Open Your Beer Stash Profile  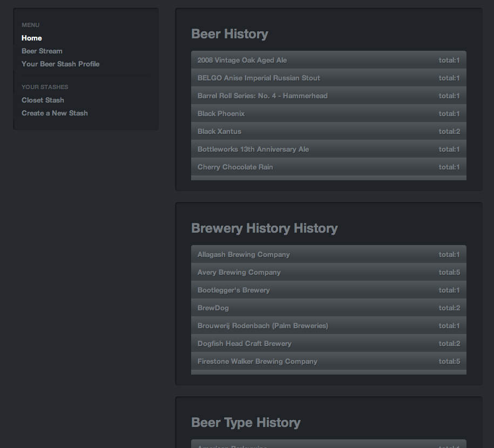60,64
